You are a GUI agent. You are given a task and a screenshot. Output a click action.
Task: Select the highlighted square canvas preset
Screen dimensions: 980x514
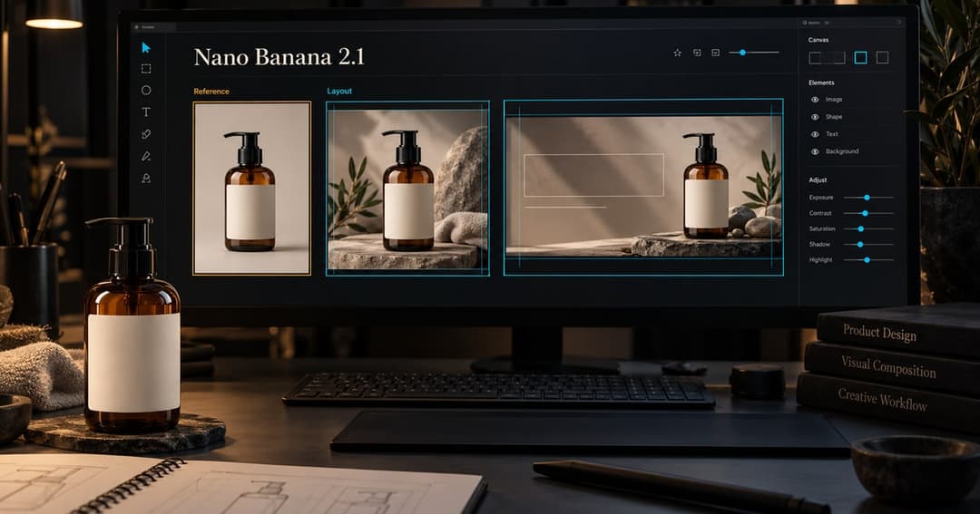click(x=860, y=58)
